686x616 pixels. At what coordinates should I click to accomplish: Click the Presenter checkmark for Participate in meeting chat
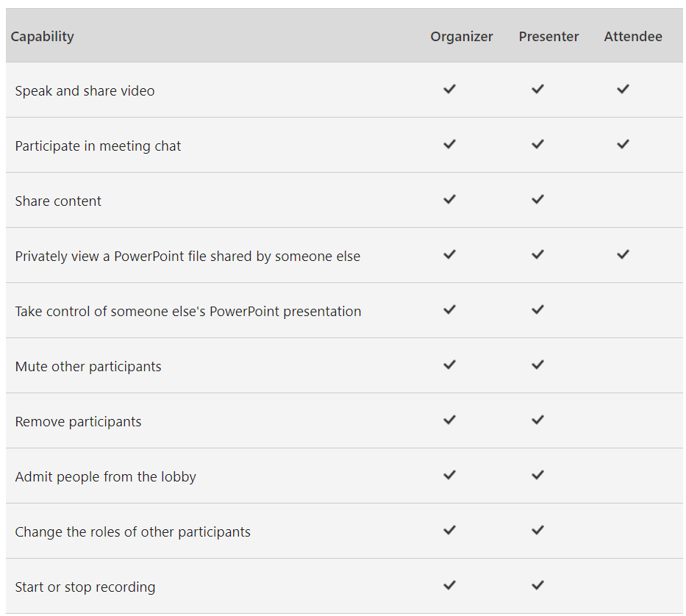[x=537, y=144]
